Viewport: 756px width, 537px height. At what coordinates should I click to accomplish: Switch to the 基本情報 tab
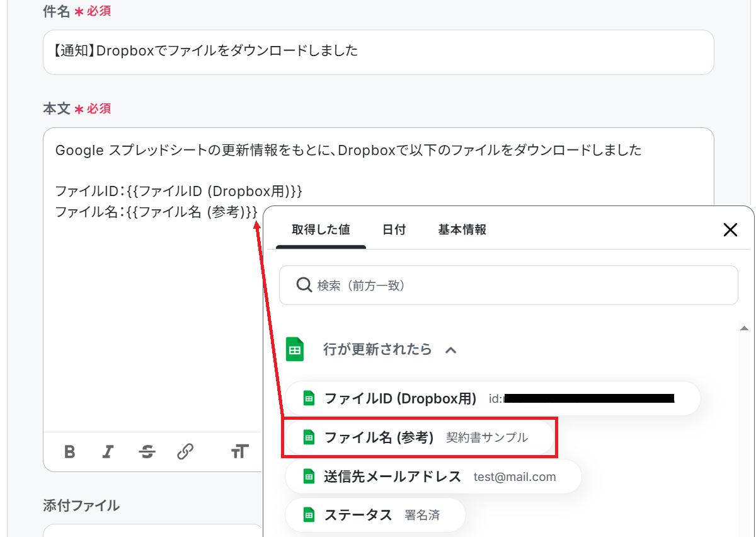pos(462,229)
